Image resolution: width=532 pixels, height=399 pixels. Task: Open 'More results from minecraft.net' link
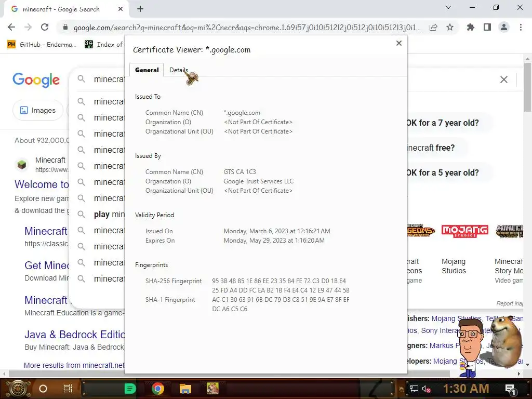click(74, 365)
